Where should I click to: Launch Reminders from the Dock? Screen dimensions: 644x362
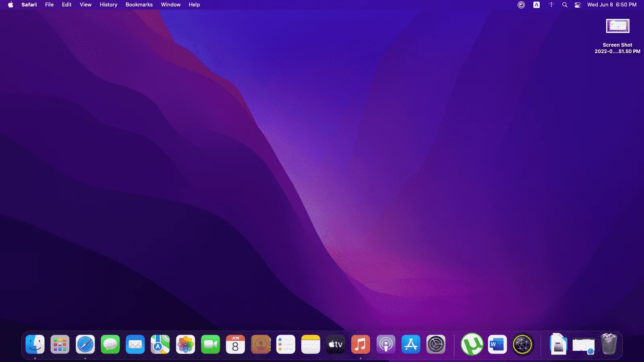point(286,345)
